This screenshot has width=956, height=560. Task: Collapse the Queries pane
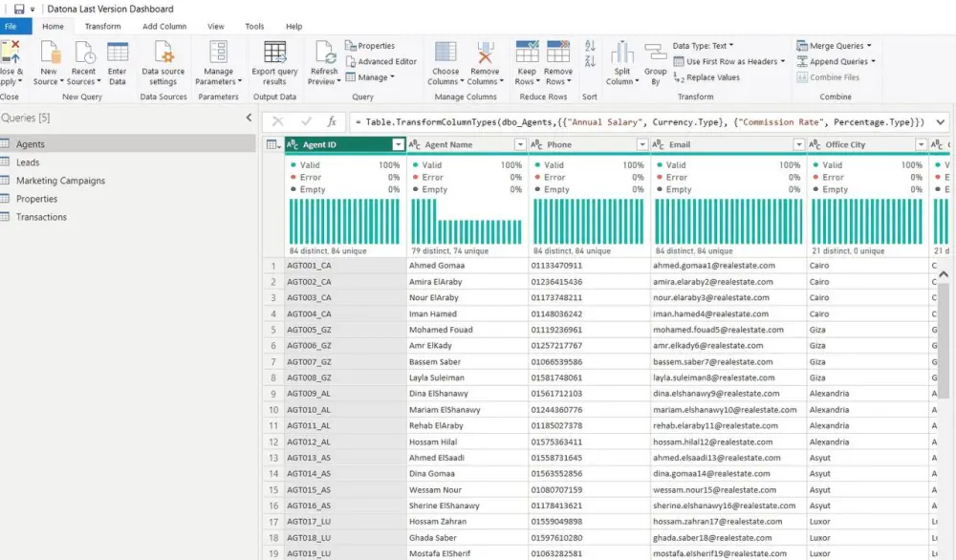point(249,118)
